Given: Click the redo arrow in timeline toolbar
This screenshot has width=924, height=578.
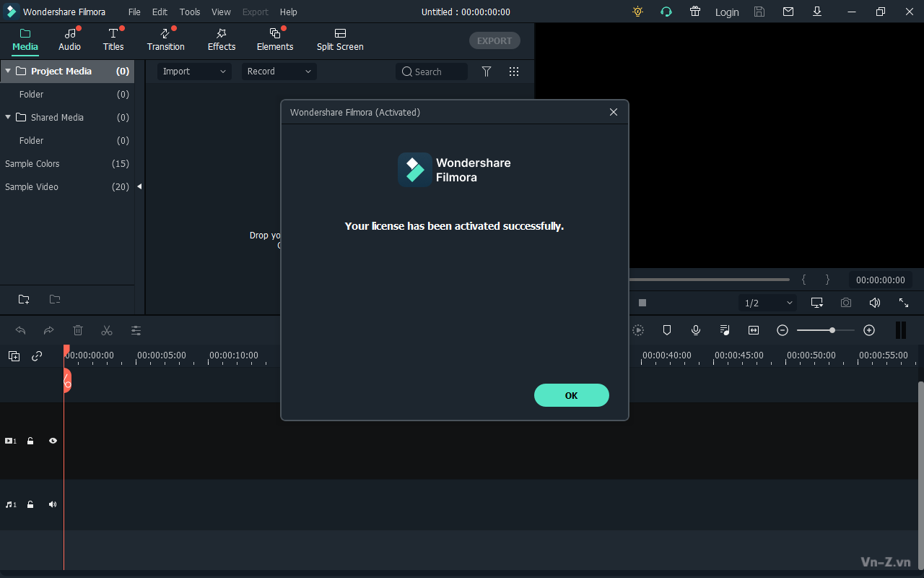Looking at the screenshot, I should (x=49, y=330).
